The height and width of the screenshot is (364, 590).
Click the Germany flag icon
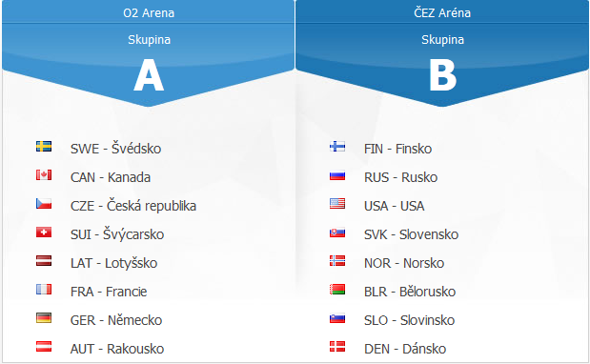[44, 317]
